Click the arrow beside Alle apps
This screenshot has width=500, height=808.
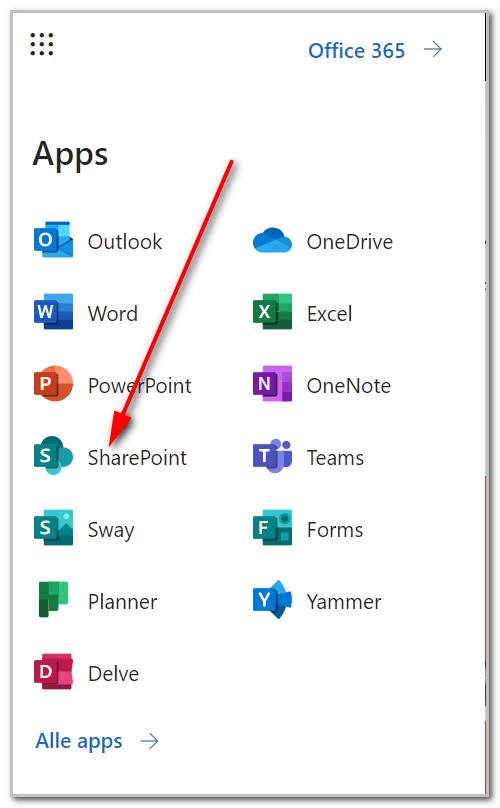coord(149,742)
